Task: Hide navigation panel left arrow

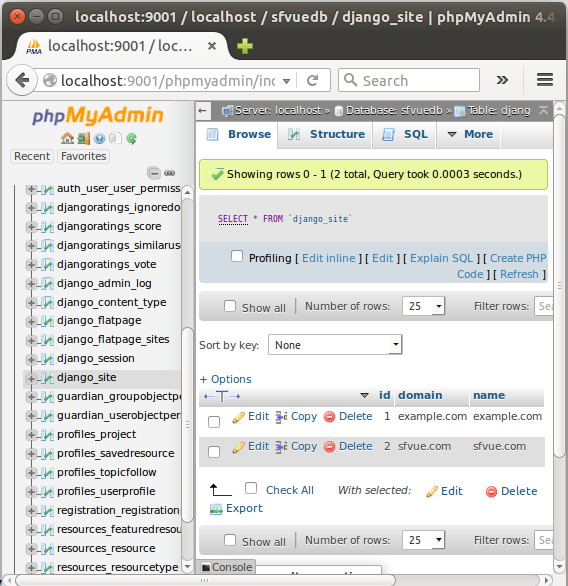Action: 203,111
